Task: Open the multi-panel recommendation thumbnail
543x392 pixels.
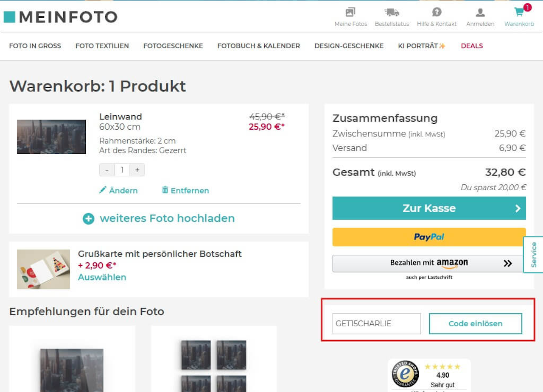Action: [214, 366]
